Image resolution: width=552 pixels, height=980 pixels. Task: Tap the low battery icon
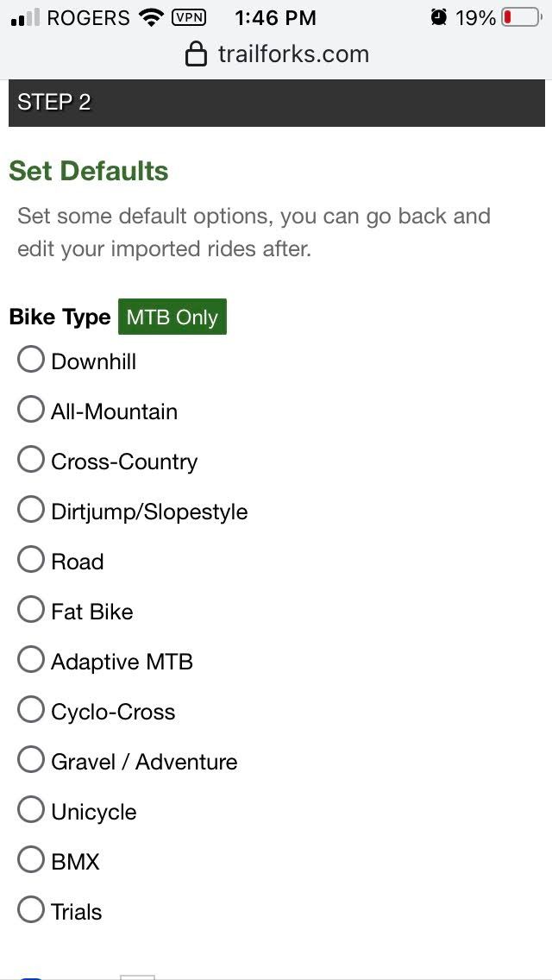tap(520, 17)
